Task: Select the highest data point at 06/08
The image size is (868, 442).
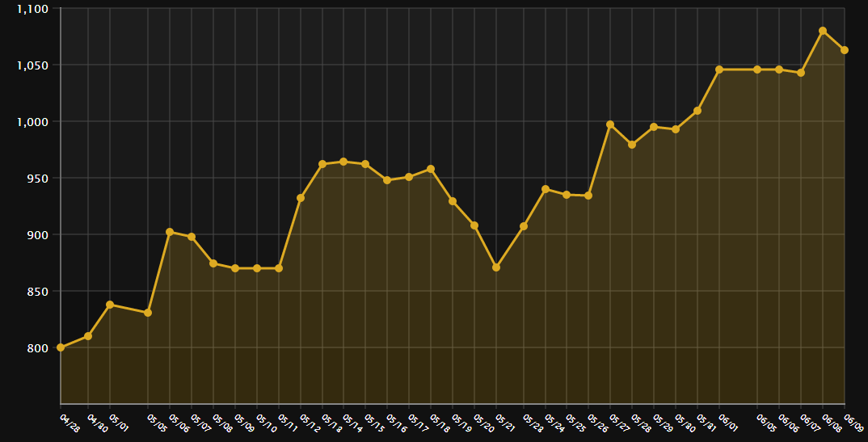Action: point(823,31)
